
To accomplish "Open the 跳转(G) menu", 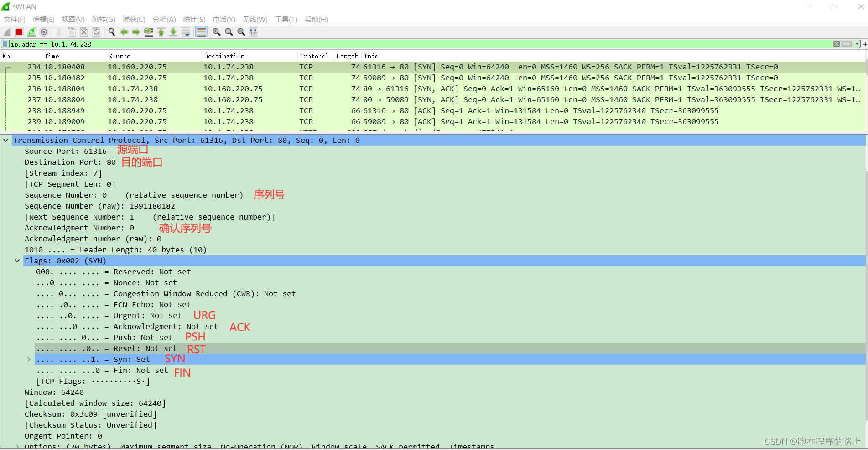I will (x=104, y=20).
